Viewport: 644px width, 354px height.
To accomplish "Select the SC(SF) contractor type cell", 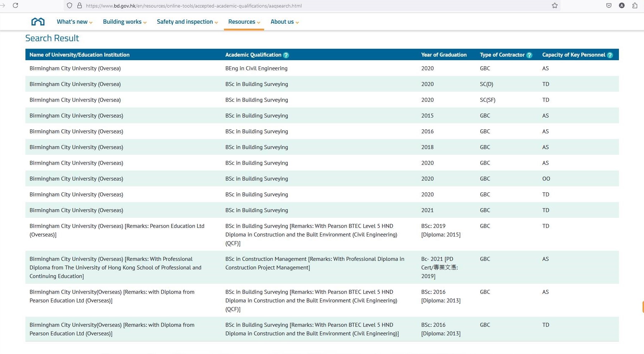I will [487, 100].
